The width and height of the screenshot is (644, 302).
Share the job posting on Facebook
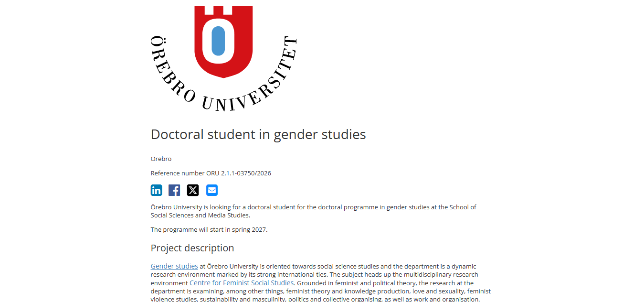(x=174, y=190)
